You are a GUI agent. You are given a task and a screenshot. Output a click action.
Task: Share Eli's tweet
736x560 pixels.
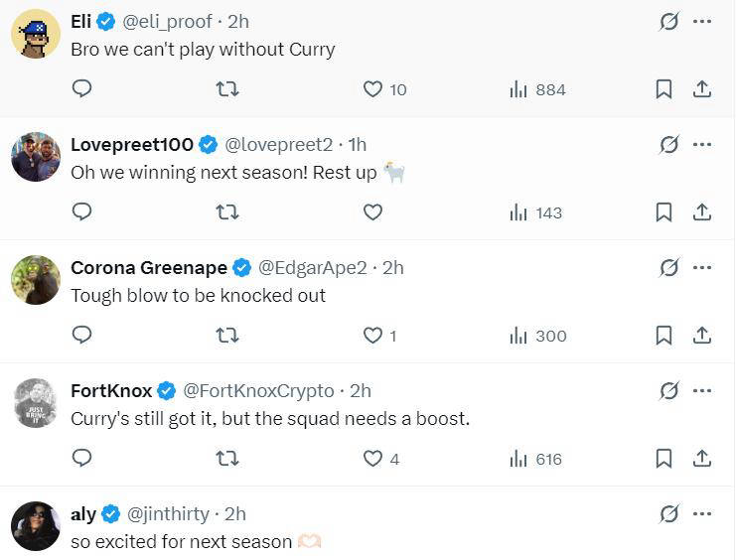(701, 88)
